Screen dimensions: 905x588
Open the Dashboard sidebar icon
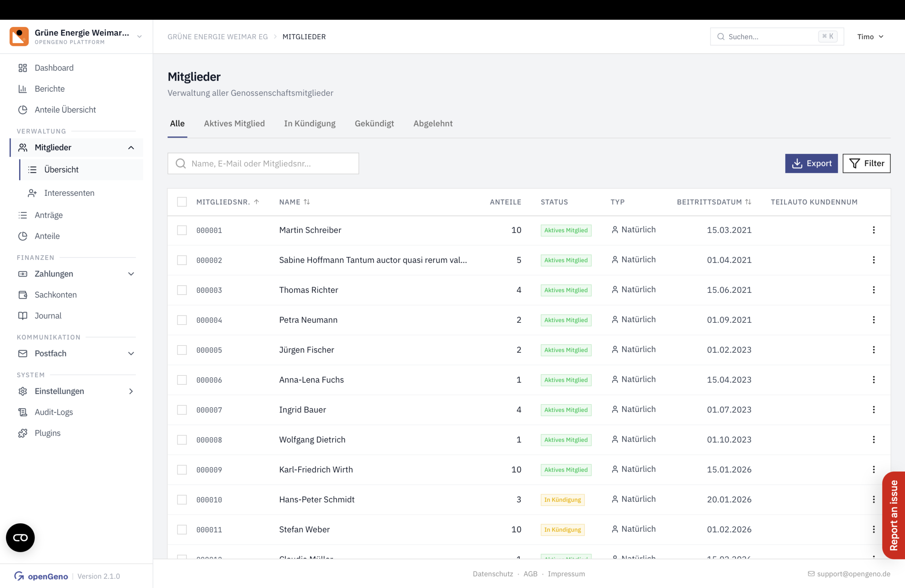[23, 68]
